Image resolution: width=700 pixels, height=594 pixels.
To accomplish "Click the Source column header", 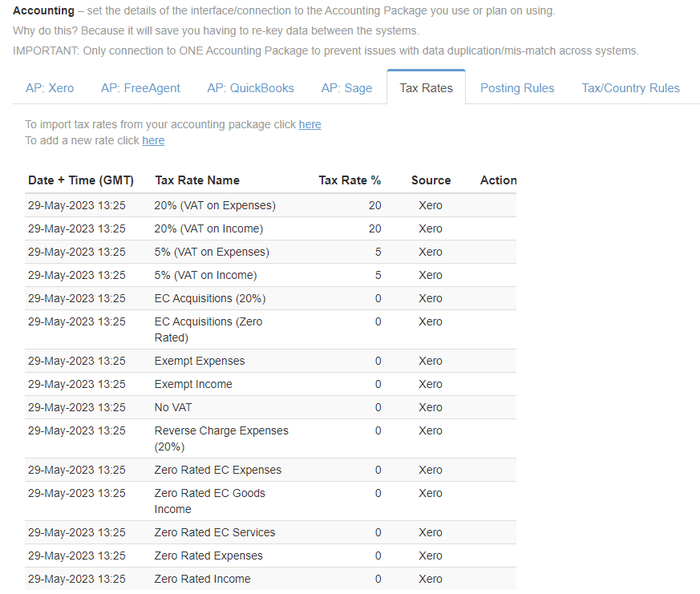I will [x=431, y=180].
